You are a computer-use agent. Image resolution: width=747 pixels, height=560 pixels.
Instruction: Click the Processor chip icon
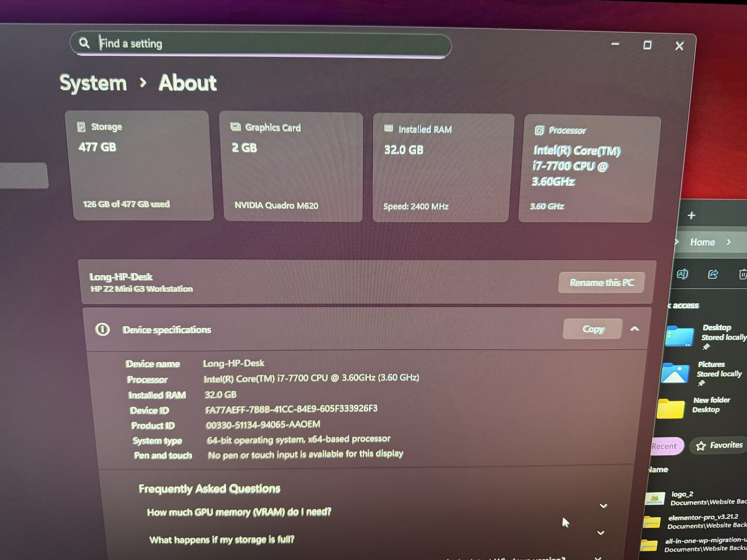click(x=539, y=130)
